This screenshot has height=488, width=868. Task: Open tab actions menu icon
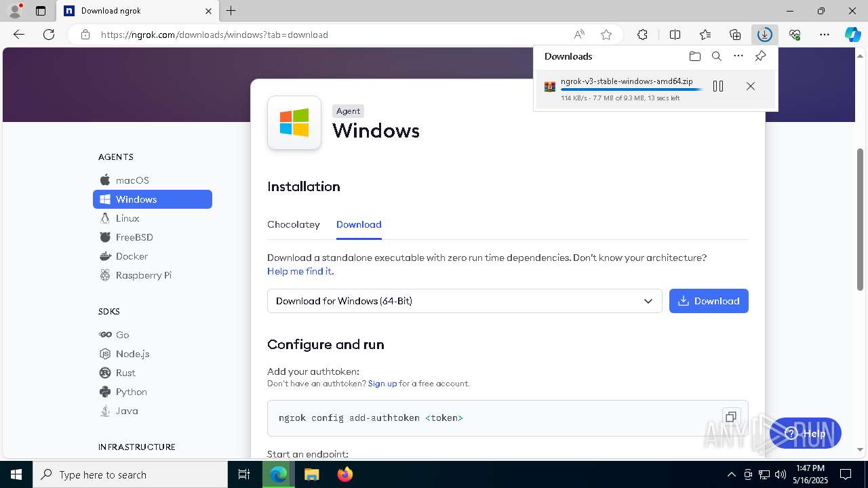pos(41,11)
